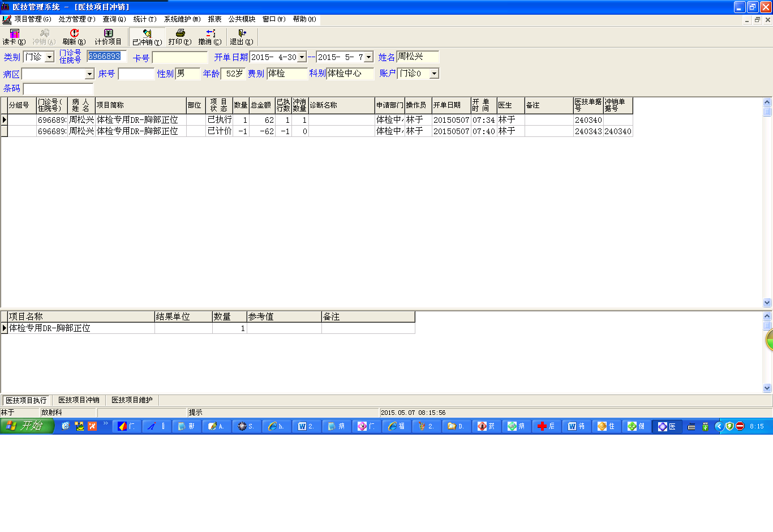The image size is (773, 532).
Task: Expand the 病区 ward dropdown
Action: (89, 74)
